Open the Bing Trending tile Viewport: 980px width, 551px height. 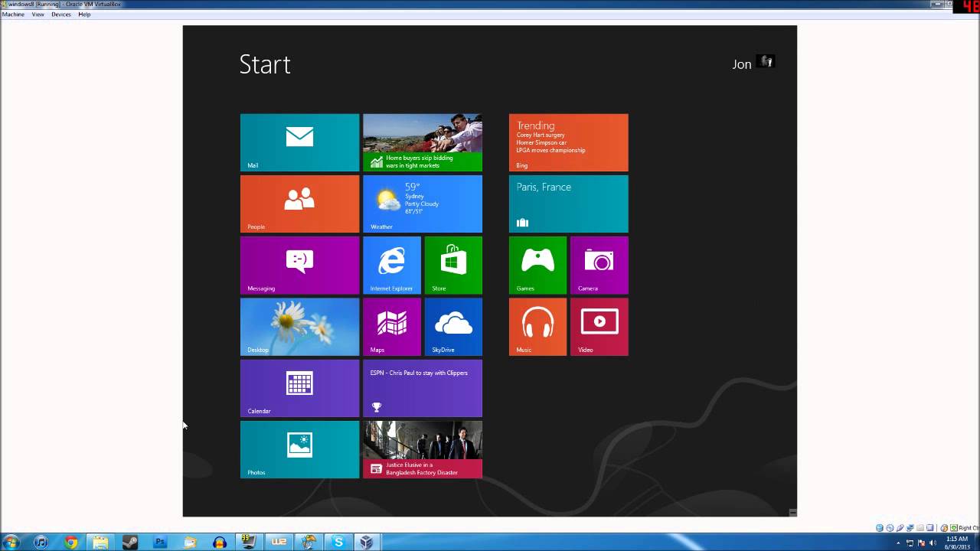coord(569,142)
